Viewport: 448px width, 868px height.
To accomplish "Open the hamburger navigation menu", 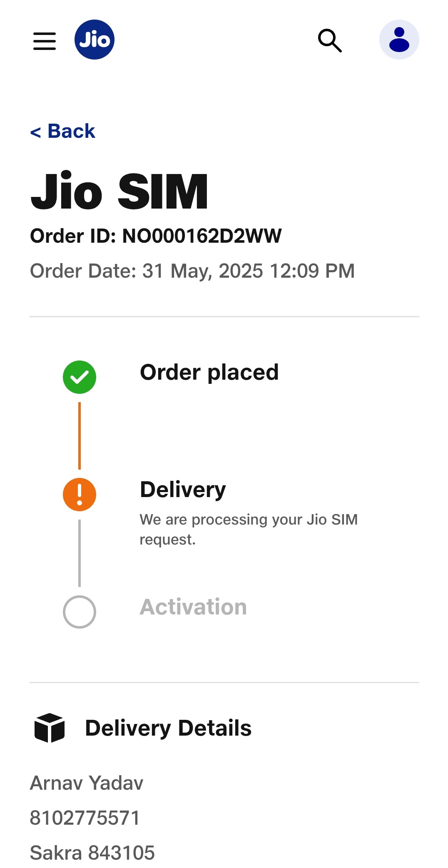I will pos(45,41).
